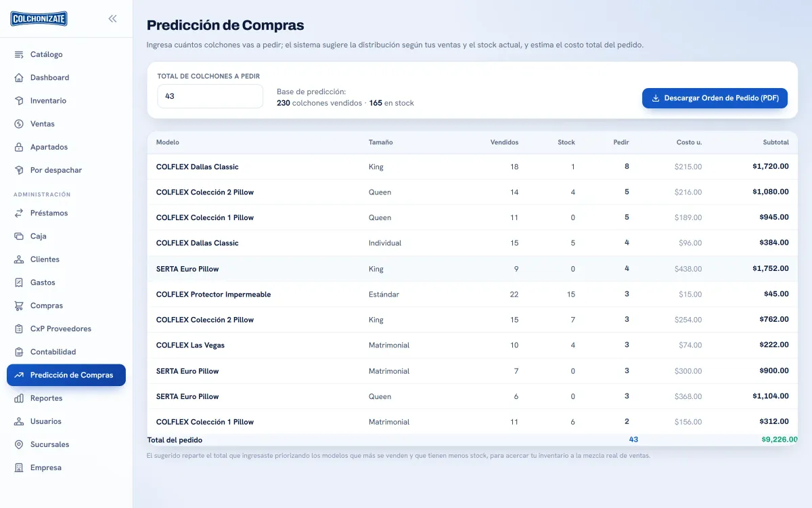Click the $368.00 unit cost cell

(x=688, y=396)
